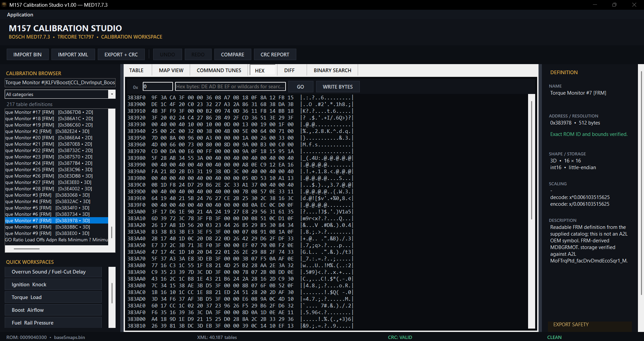Open the Application menu
Image resolution: width=644 pixels, height=341 pixels.
pyautogui.click(x=20, y=15)
